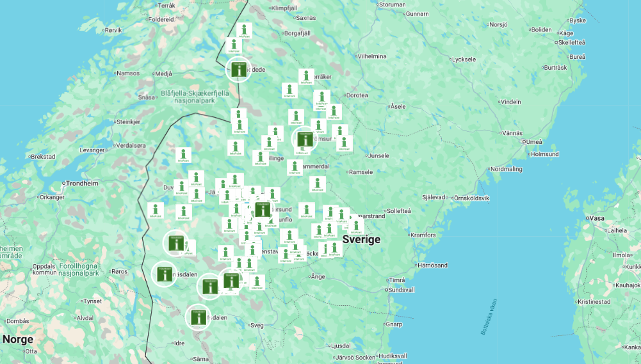Select the Sveg town label
The height and width of the screenshot is (364, 641).
pos(257,326)
